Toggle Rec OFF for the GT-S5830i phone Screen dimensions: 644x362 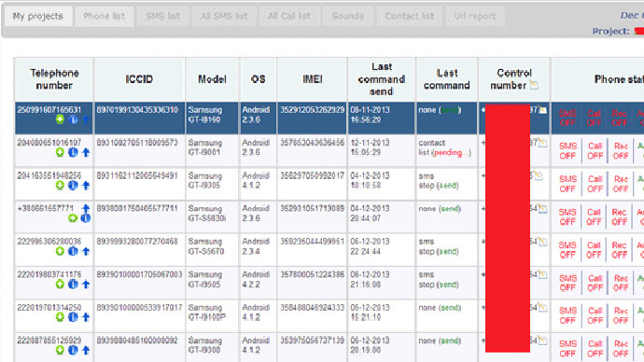tap(620, 216)
